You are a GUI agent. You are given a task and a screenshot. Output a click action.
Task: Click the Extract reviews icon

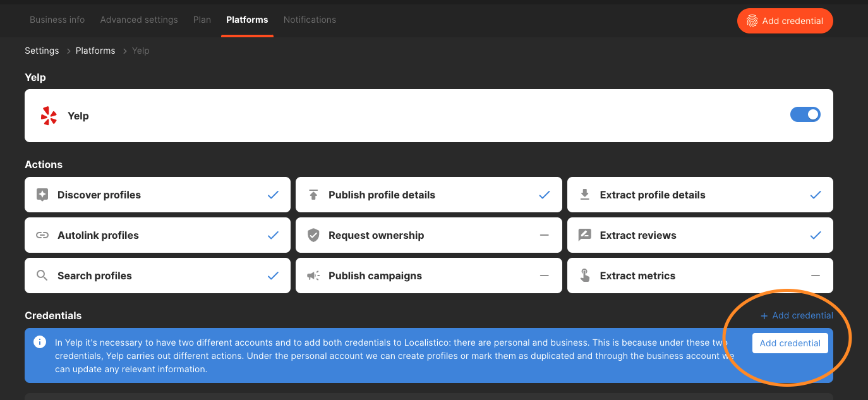pyautogui.click(x=585, y=235)
